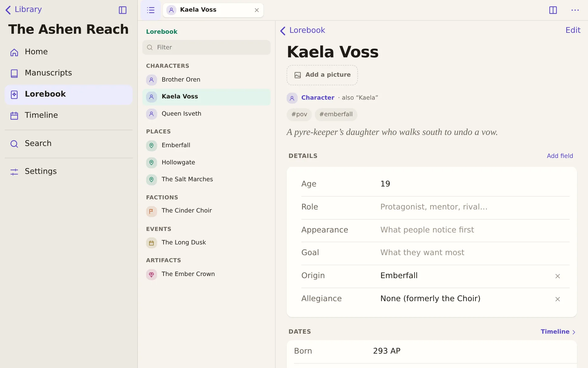Select the Kaela Voss tab
The height and width of the screenshot is (368, 588).
[x=213, y=10]
